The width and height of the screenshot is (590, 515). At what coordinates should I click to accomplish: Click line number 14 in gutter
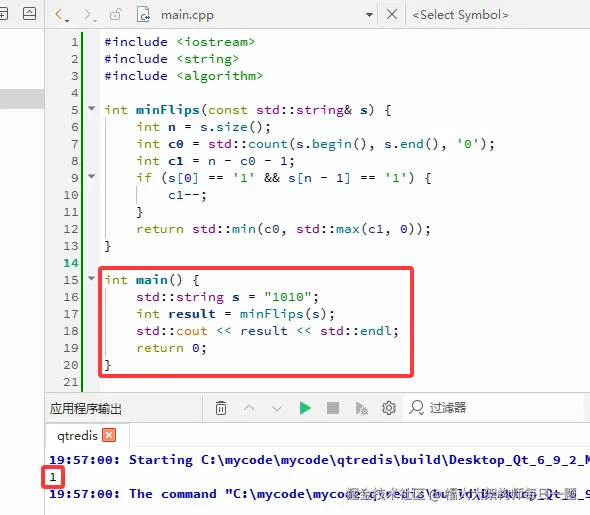pyautogui.click(x=71, y=263)
